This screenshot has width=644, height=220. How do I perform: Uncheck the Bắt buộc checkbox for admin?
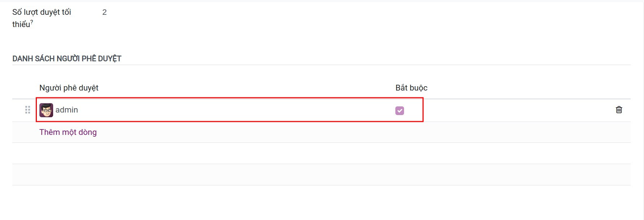pos(399,111)
